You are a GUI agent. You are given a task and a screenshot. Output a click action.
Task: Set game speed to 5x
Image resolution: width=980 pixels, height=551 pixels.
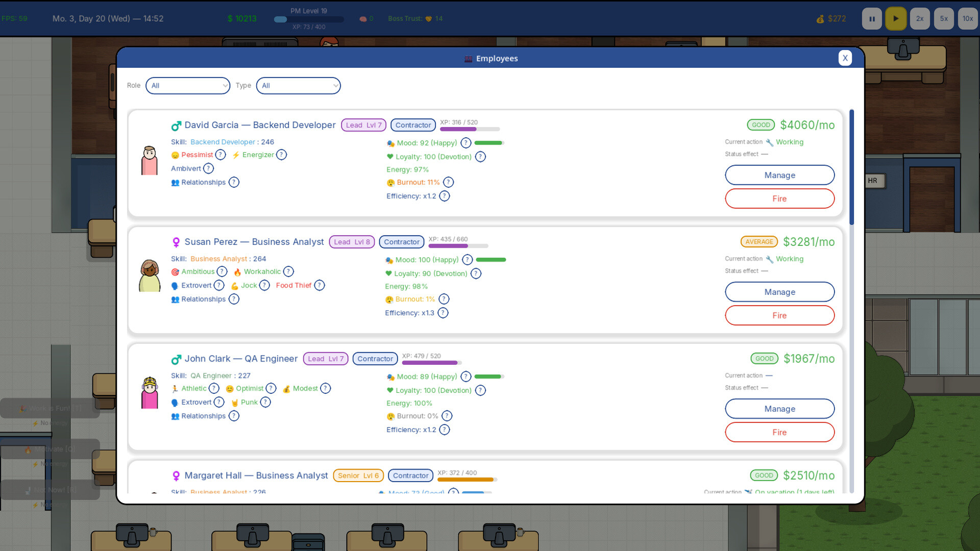[944, 19]
